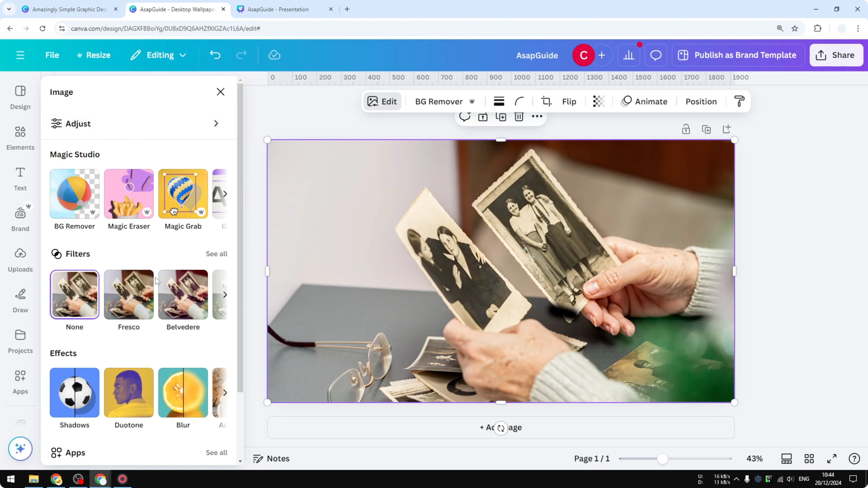The height and width of the screenshot is (488, 868).
Task: Expand more filters with the right chevron
Action: point(225,294)
